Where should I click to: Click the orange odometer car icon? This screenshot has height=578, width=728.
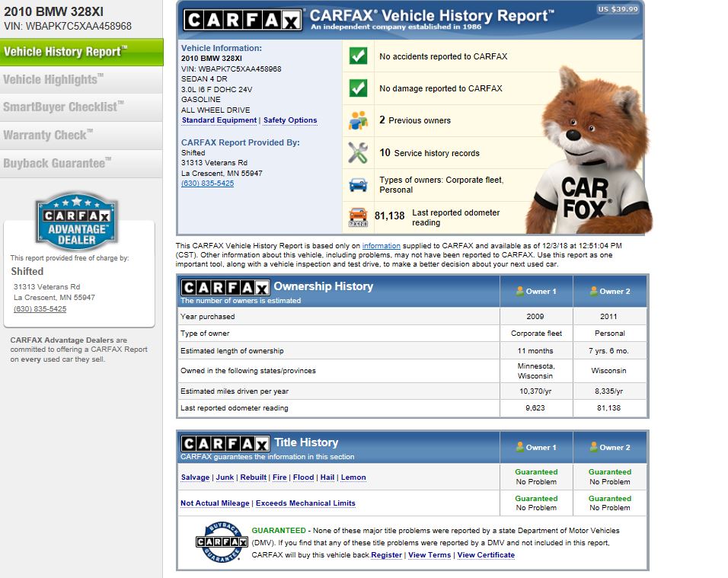pyautogui.click(x=358, y=217)
